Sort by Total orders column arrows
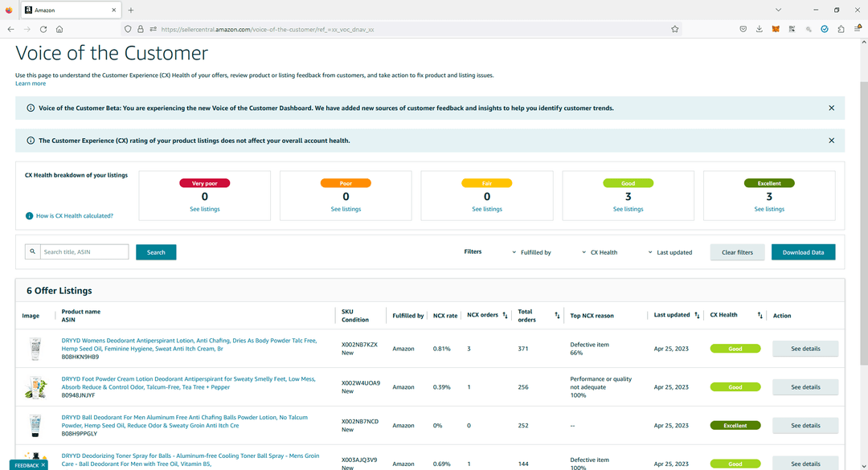This screenshot has width=868, height=470. tap(557, 316)
